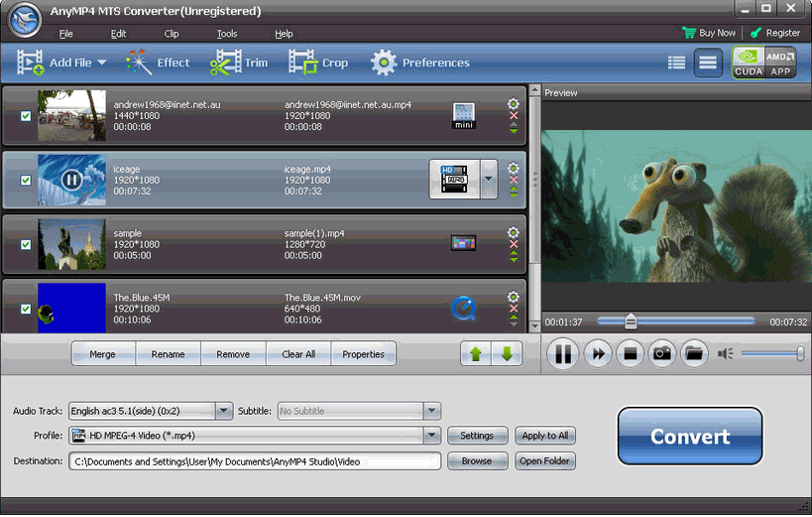Open the Profile dropdown list

tap(432, 436)
